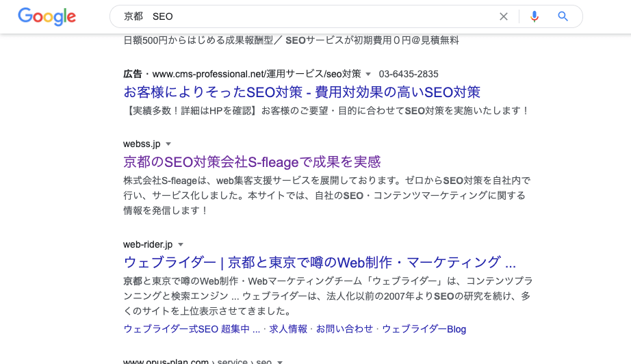
Task: Click the web-rider.jp domain text
Action: tap(148, 244)
